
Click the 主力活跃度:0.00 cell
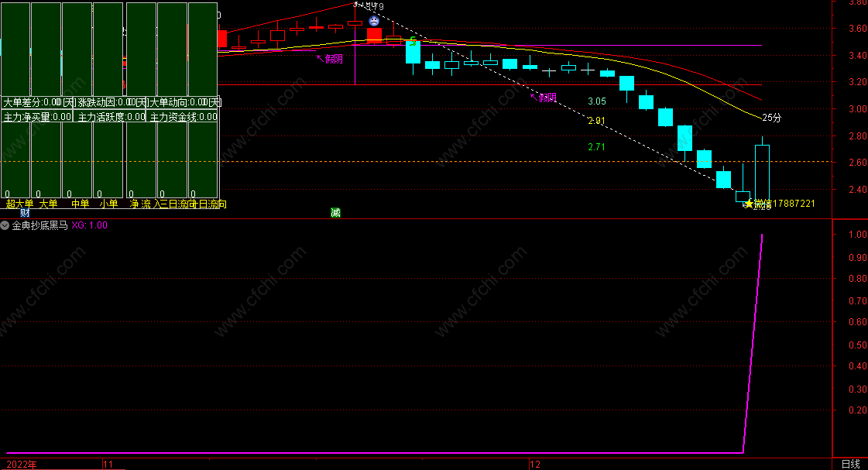coord(111,117)
